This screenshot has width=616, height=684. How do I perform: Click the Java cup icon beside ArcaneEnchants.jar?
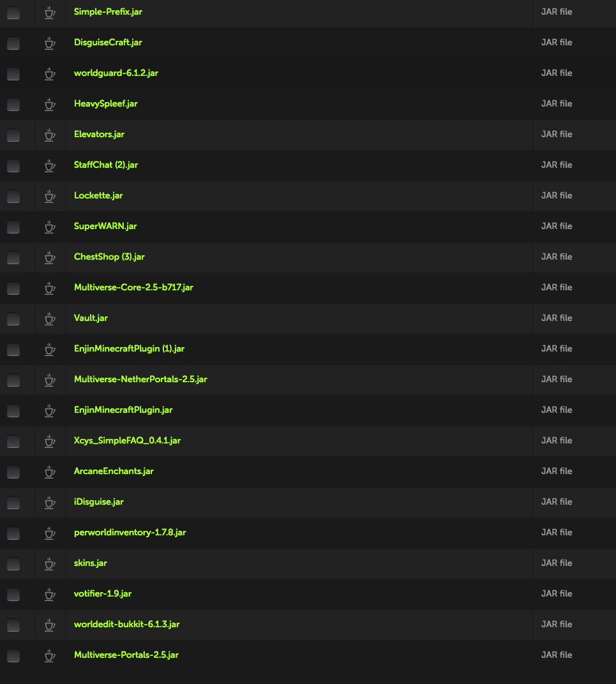pos(50,472)
